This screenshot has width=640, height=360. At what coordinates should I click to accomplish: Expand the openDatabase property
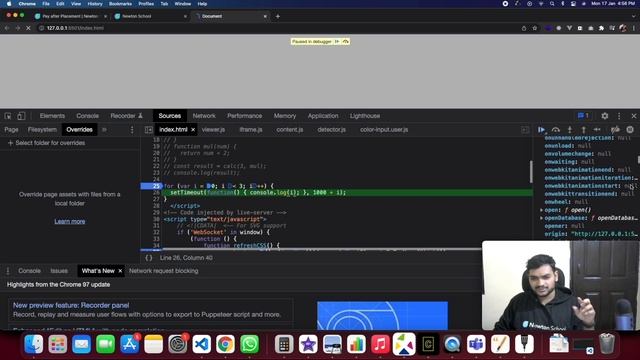coord(542,218)
